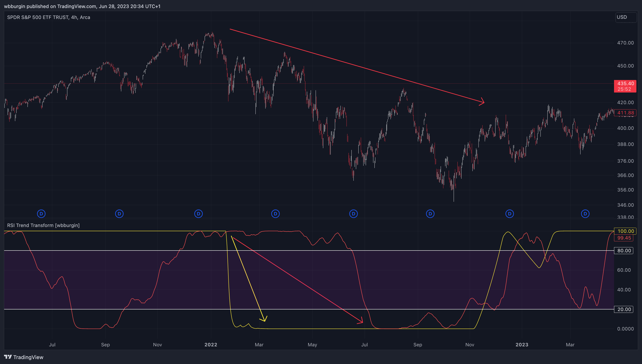Viewport: 642px width, 364px height.
Task: Click the 80.00 upper band label
Action: 624,250
